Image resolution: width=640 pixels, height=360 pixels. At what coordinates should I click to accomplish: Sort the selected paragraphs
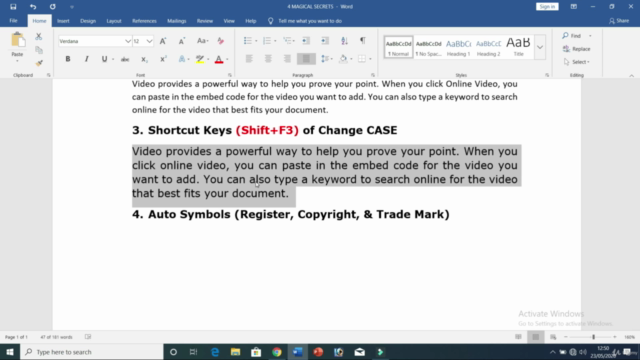click(344, 40)
